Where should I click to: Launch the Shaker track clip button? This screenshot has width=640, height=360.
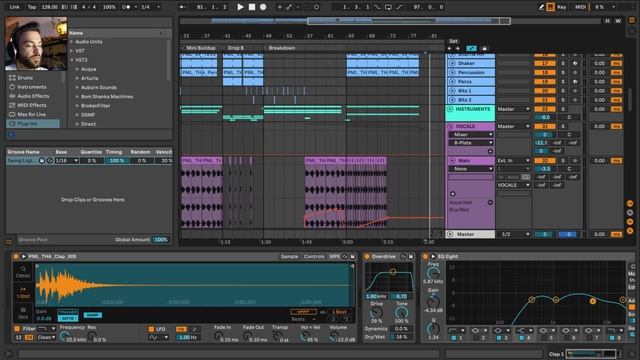pos(452,63)
